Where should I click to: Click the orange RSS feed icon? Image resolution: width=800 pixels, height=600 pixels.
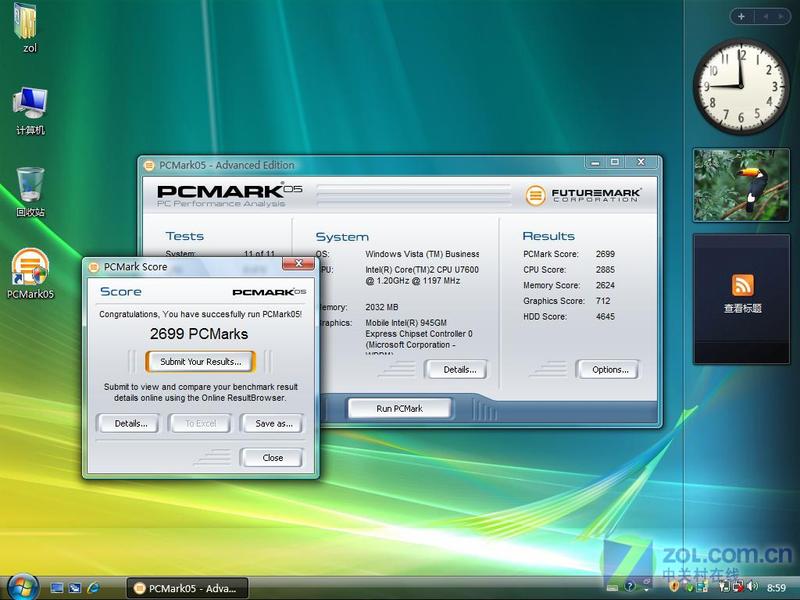pyautogui.click(x=742, y=285)
